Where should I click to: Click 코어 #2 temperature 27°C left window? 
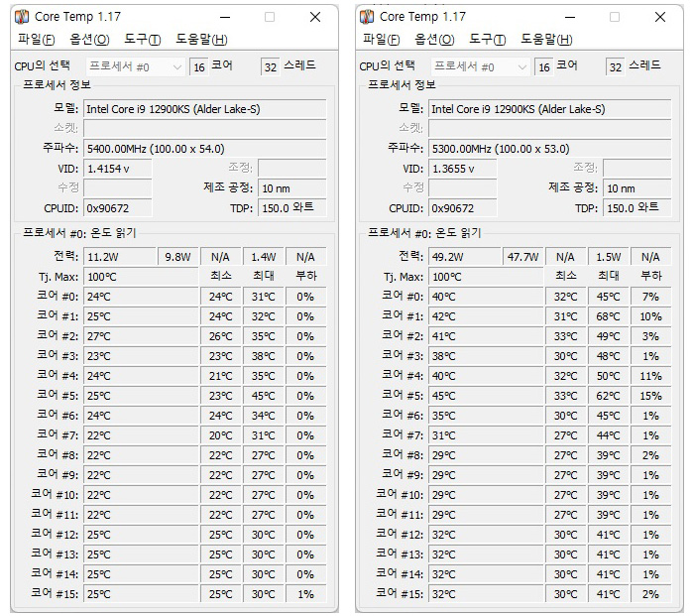141,336
